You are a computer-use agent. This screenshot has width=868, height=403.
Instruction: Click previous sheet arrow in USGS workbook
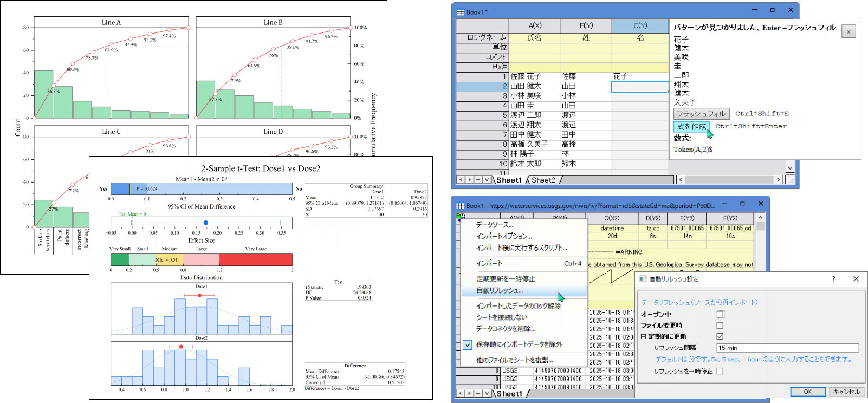tap(461, 393)
